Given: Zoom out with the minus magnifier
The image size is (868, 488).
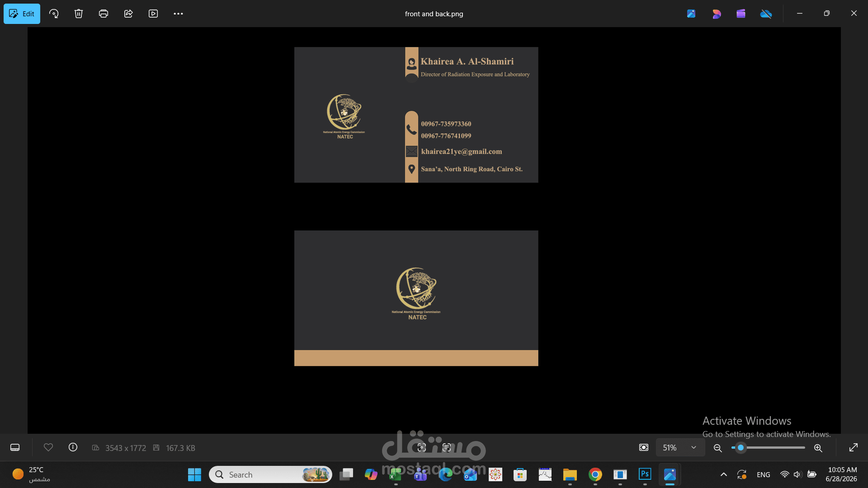Looking at the screenshot, I should click(x=717, y=448).
